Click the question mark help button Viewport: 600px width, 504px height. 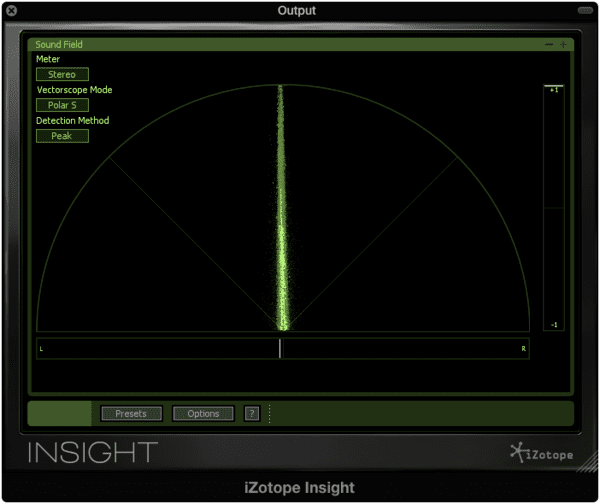[252, 413]
